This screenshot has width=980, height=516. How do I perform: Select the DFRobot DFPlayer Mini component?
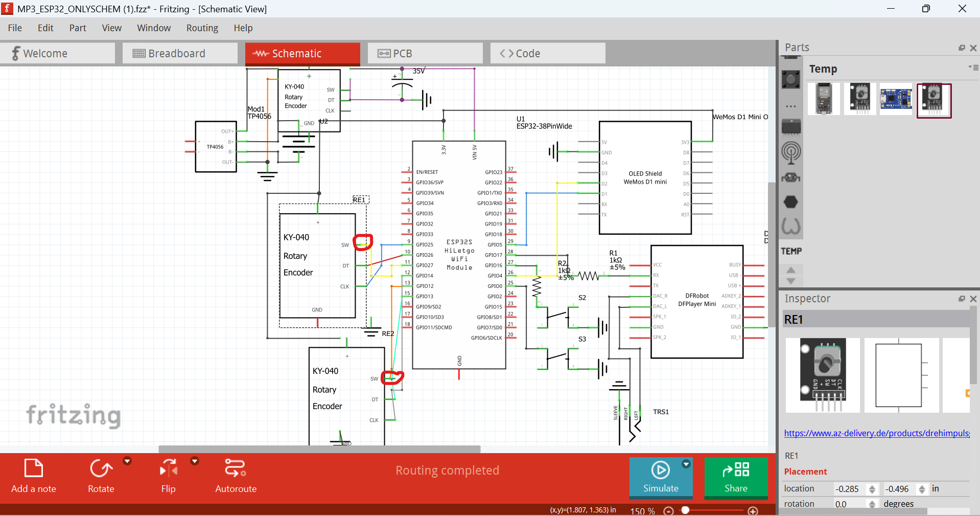pyautogui.click(x=697, y=301)
